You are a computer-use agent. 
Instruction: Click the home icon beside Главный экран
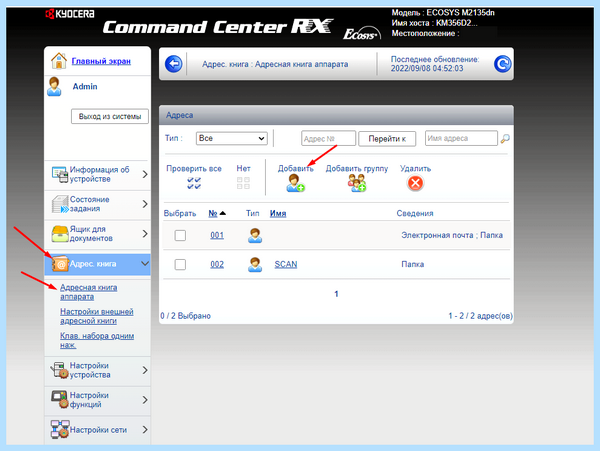pyautogui.click(x=59, y=61)
